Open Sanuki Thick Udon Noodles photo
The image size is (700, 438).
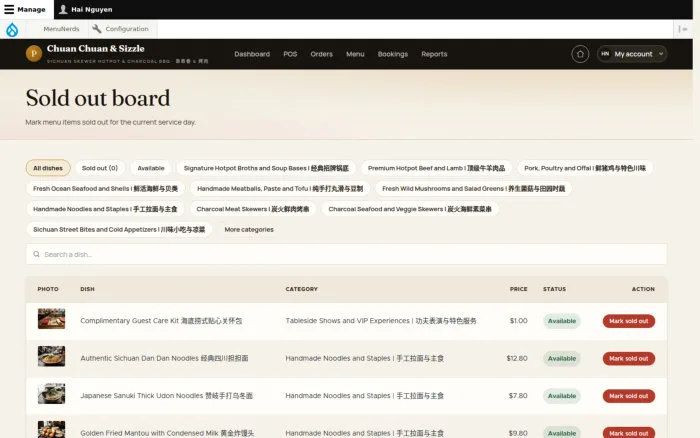point(51,394)
